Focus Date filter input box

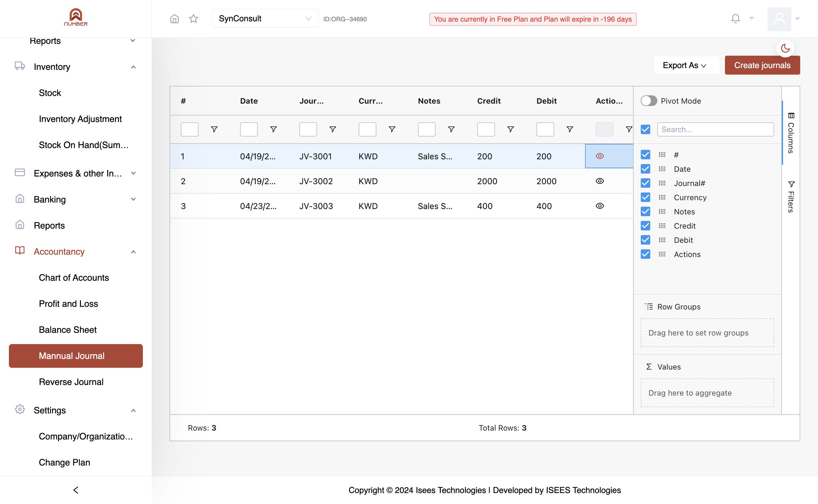pyautogui.click(x=249, y=129)
